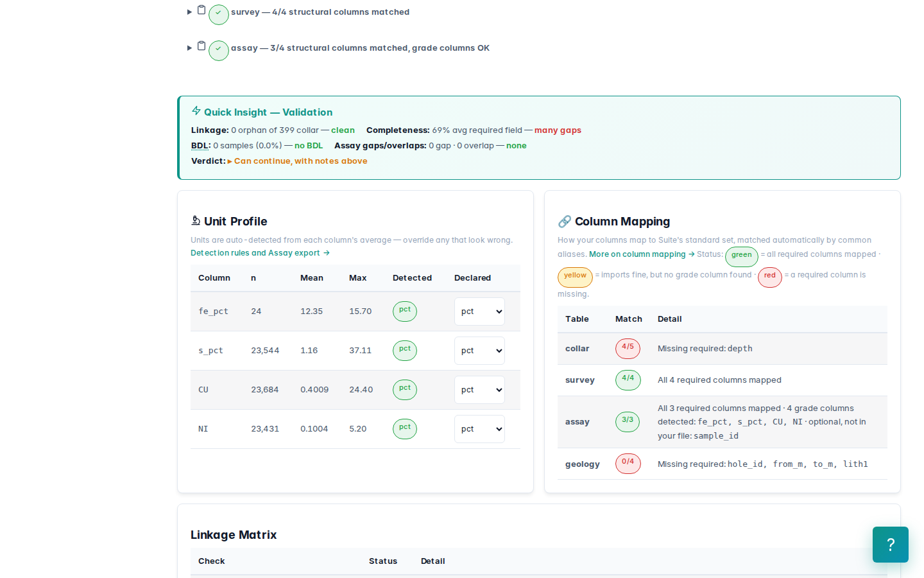Image resolution: width=924 pixels, height=578 pixels.
Task: Click the survey 4/4 structural columns matched summary
Action: tap(320, 12)
